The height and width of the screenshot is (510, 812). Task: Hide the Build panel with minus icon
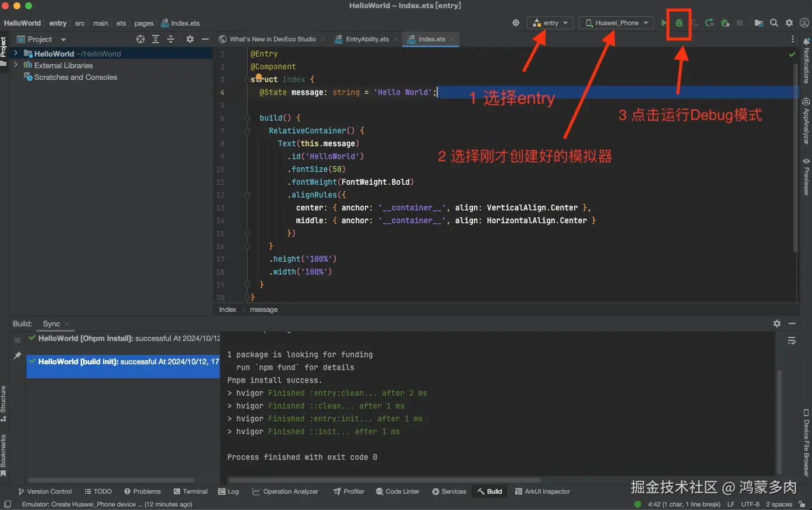[x=792, y=323]
